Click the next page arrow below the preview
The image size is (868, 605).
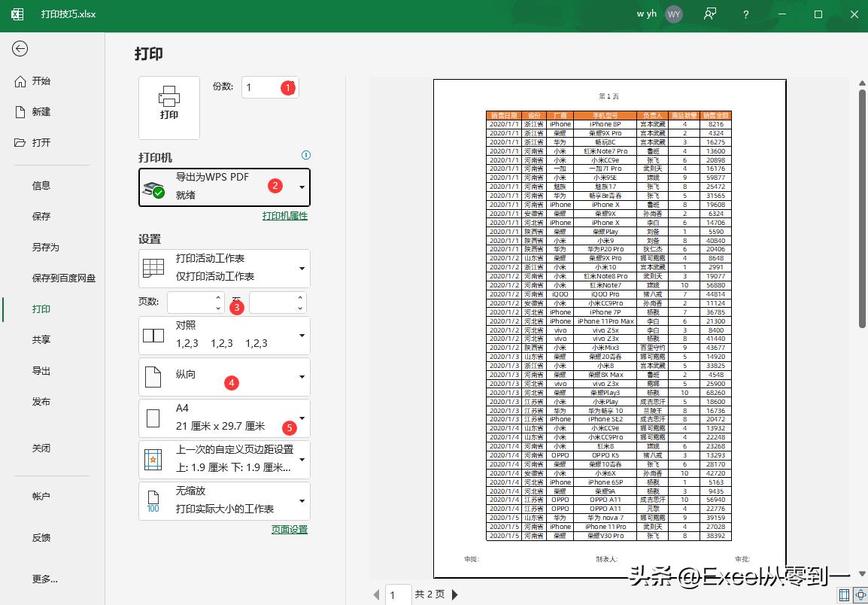point(455,594)
